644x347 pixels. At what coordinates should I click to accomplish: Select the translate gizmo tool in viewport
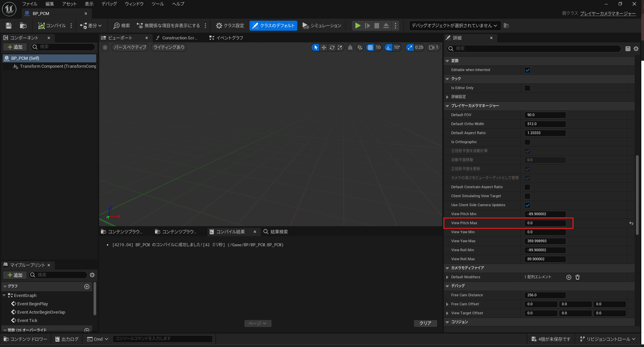point(324,47)
